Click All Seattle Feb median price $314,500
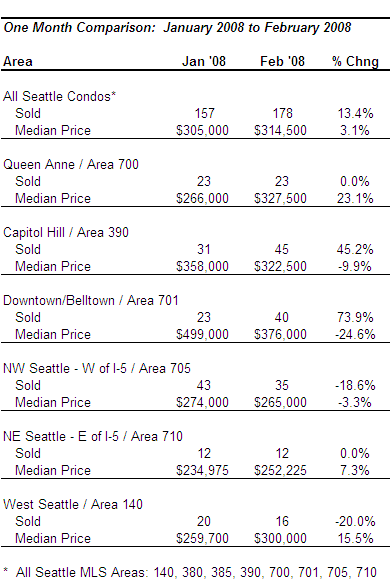Screen dimensions: 390x581 280,130
